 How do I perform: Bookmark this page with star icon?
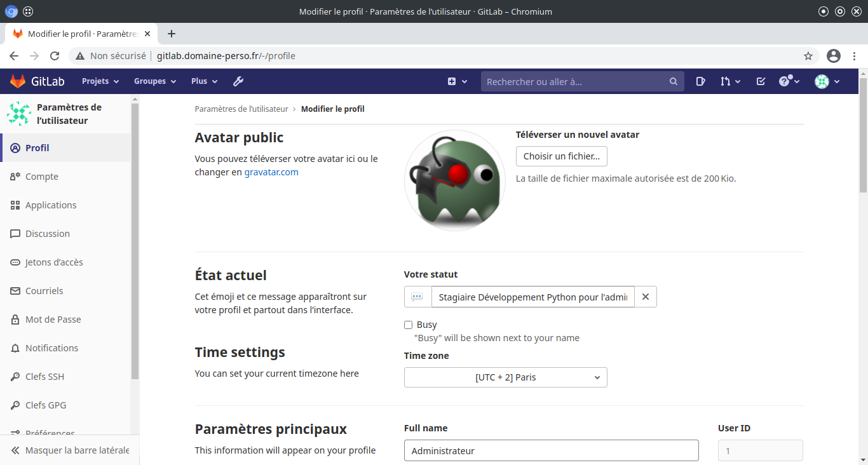[x=808, y=56]
